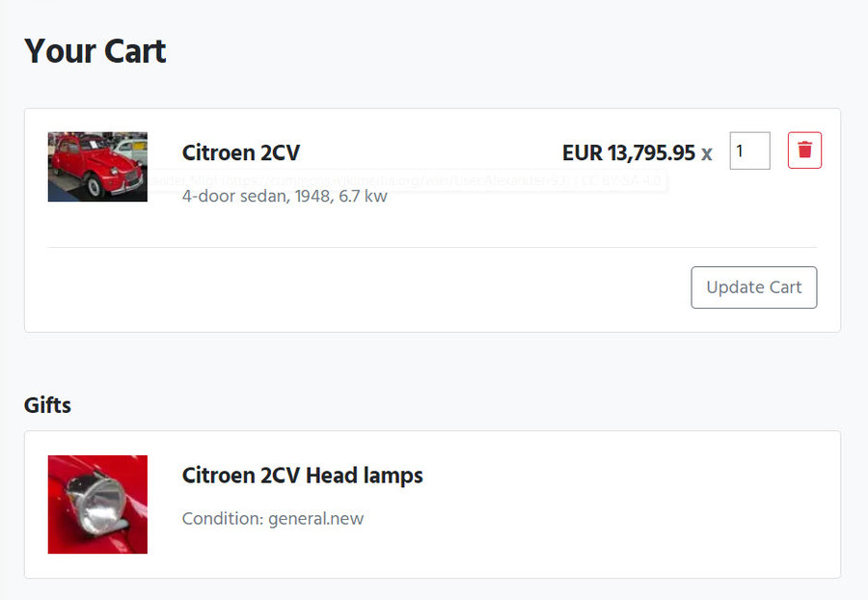Open the Citroen 2CV Head lamps thumbnail
The image size is (868, 600).
tap(97, 505)
